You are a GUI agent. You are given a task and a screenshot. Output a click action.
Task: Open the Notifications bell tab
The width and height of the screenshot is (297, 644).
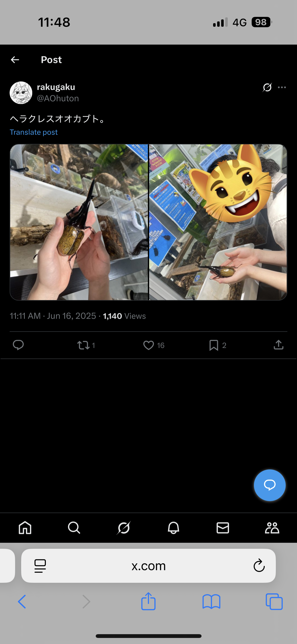click(173, 528)
